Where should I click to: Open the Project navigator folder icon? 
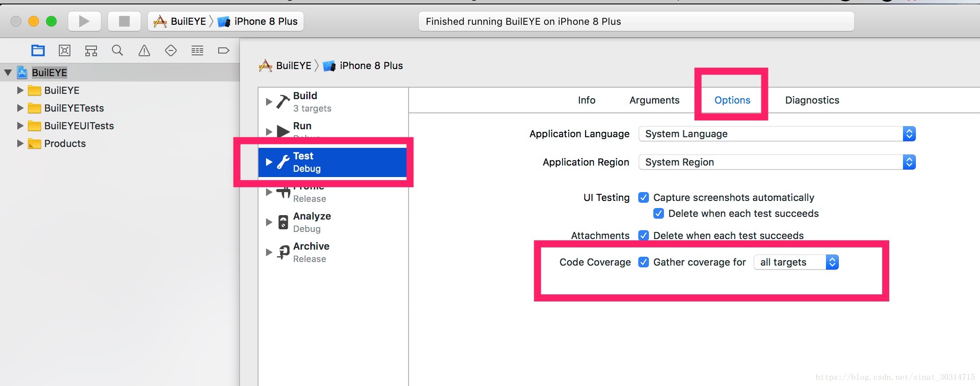click(x=38, y=50)
